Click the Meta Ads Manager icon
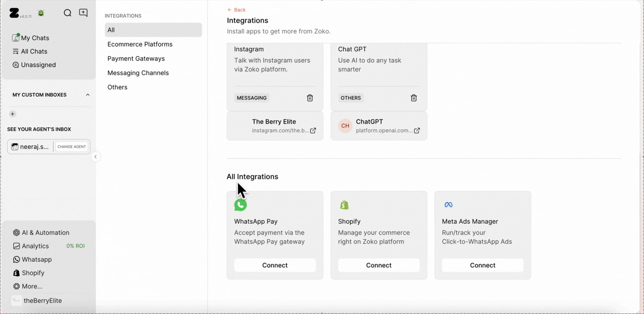The width and height of the screenshot is (644, 314). [x=448, y=205]
